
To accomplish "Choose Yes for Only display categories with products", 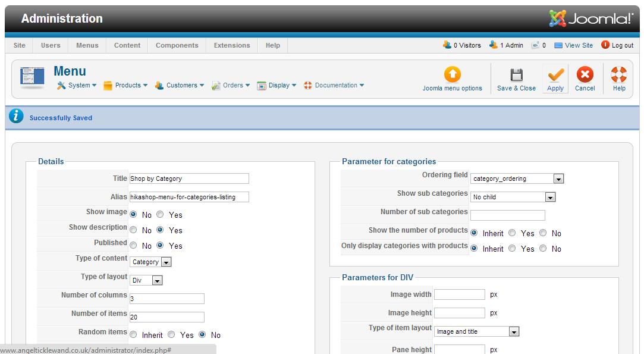I will [x=512, y=248].
